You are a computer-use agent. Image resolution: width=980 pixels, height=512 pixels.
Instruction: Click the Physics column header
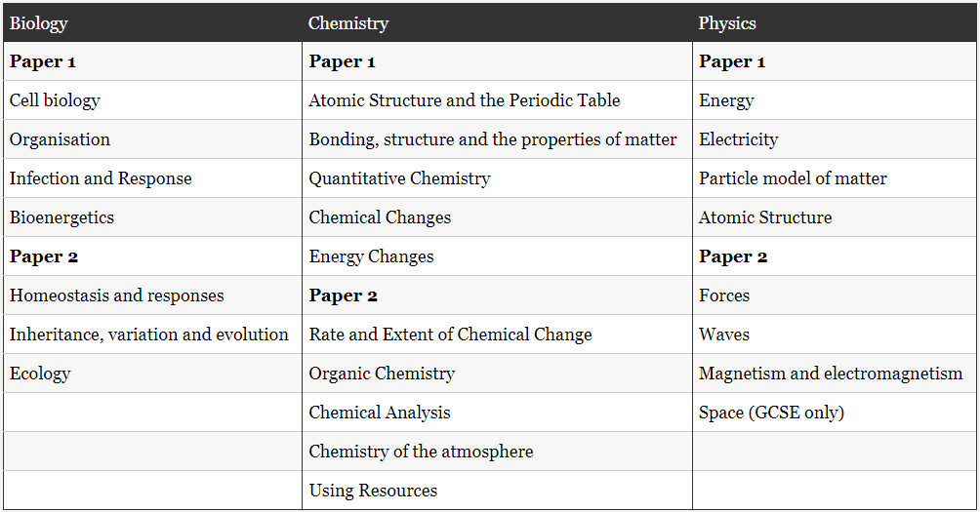[x=727, y=23]
